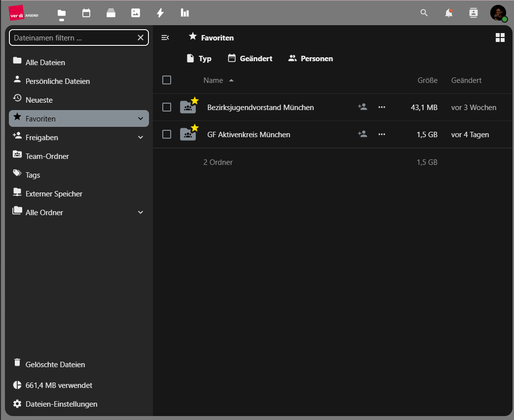Screen dimensions: 514x420
Task: Go to Persönliche Dateien
Action: tap(78, 81)
